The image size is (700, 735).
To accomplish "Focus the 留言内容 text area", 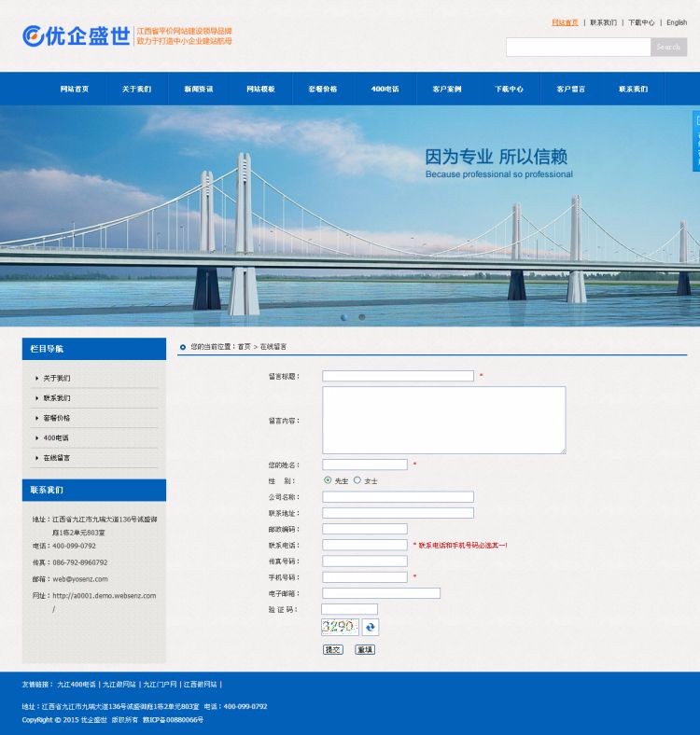I will coord(444,420).
